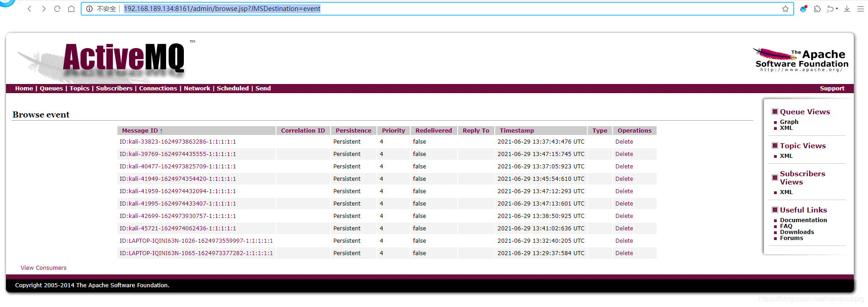Open the Downloads useful link
Viewport: 868px width, 307px height.
797,232
